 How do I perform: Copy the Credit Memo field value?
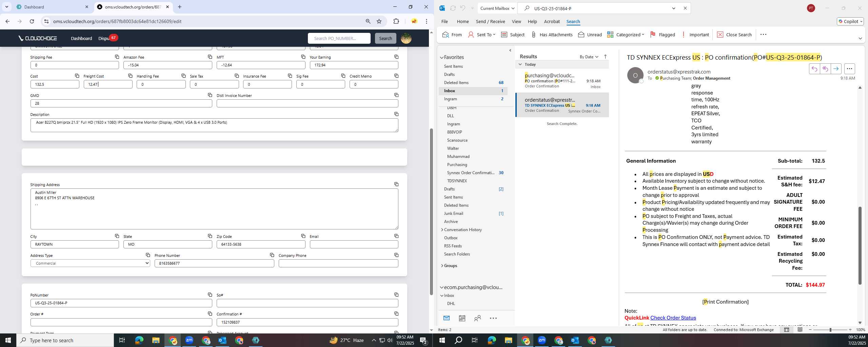click(x=396, y=76)
